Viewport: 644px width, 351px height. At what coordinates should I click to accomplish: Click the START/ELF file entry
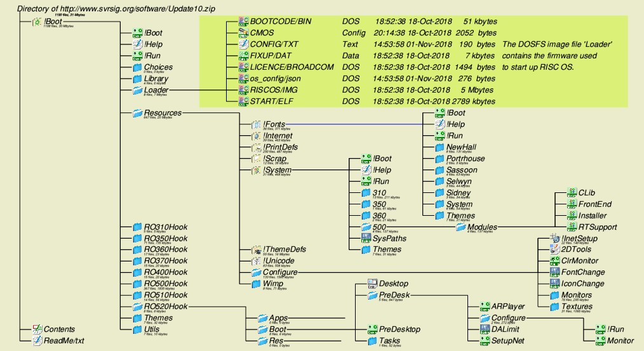(x=243, y=101)
